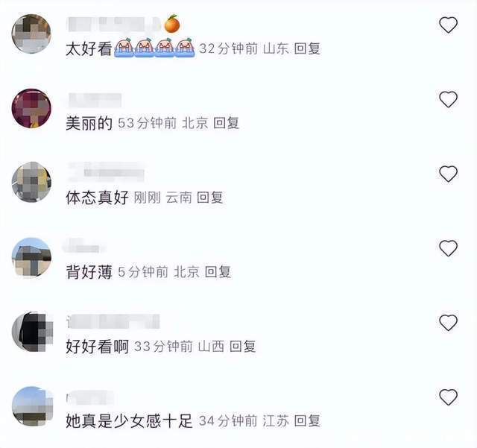The image size is (477, 448).
Task: Like the 美丽的 comment
Action: pyautogui.click(x=448, y=99)
